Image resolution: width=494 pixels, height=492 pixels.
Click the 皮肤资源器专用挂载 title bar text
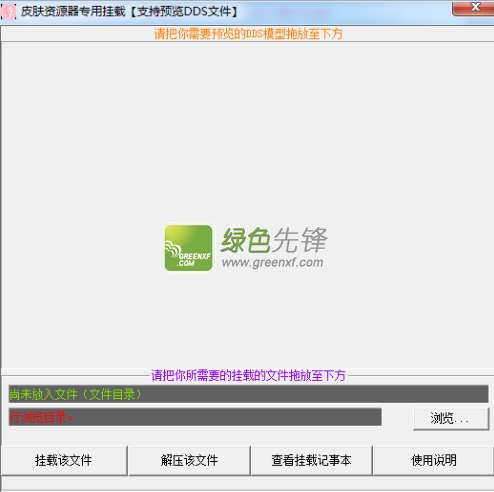pos(129,12)
